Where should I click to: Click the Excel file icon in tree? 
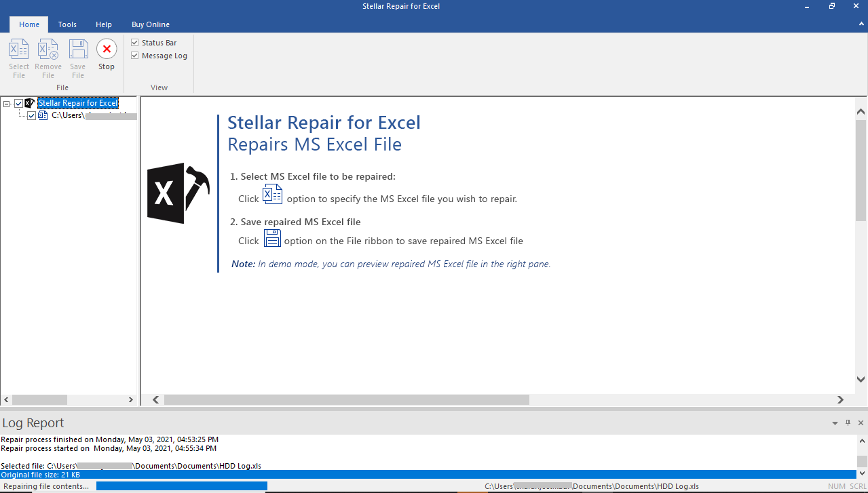coord(43,115)
